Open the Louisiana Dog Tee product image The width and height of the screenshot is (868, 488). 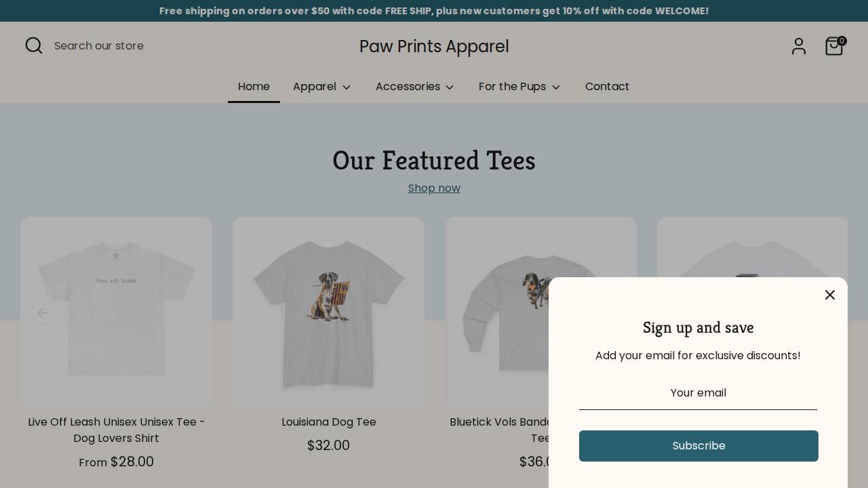(328, 312)
